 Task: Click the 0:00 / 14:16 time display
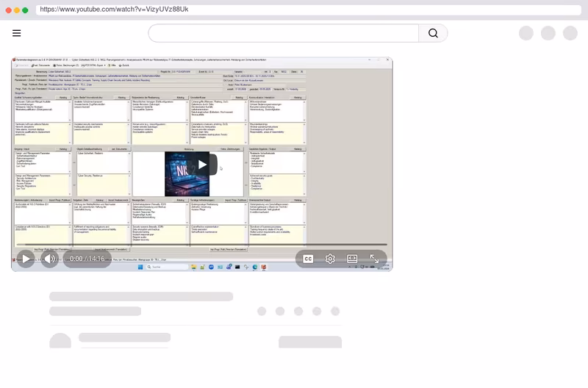(x=87, y=259)
